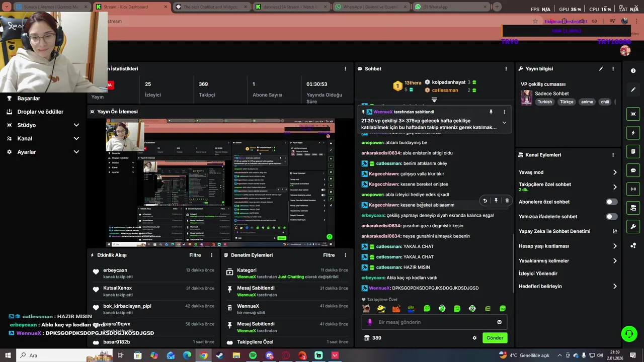Open chat settings gear icon

[x=474, y=338]
